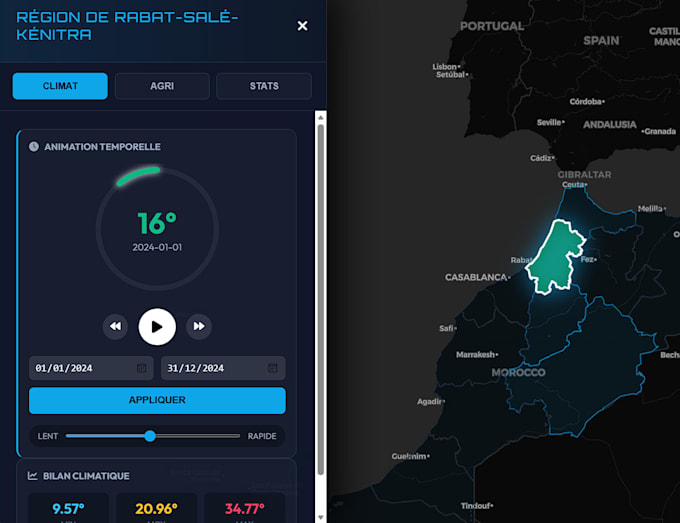
Task: Click the chart icon beside Bilan Climatique
Action: coord(33,476)
